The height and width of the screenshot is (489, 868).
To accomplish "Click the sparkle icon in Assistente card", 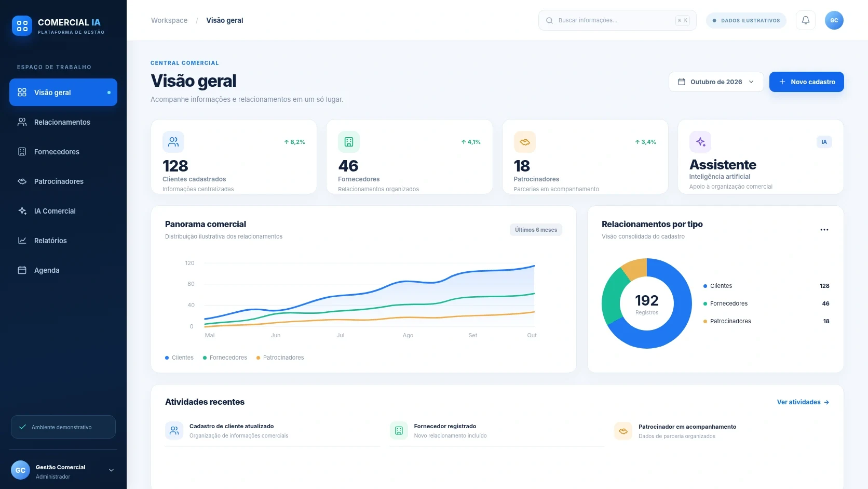I will 700,142.
